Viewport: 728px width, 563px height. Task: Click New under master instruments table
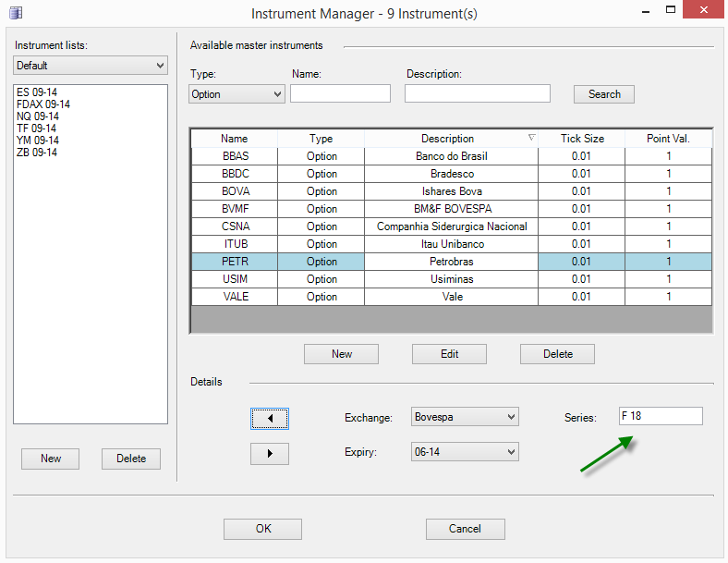[x=341, y=354]
